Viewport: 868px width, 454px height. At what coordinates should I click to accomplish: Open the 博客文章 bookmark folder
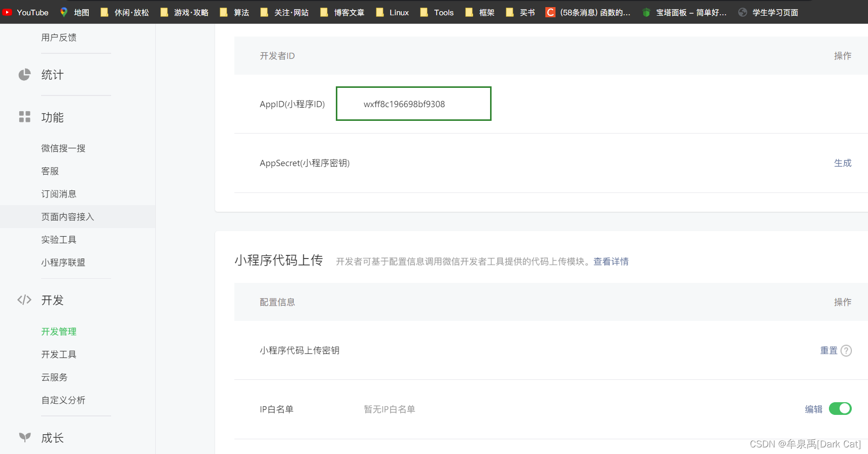342,12
